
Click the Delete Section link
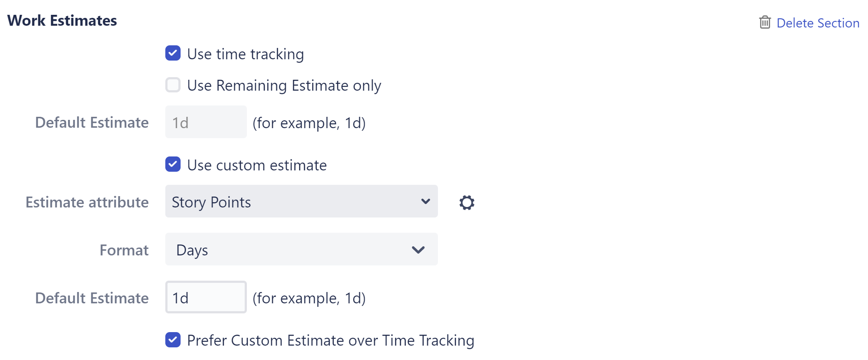[817, 23]
